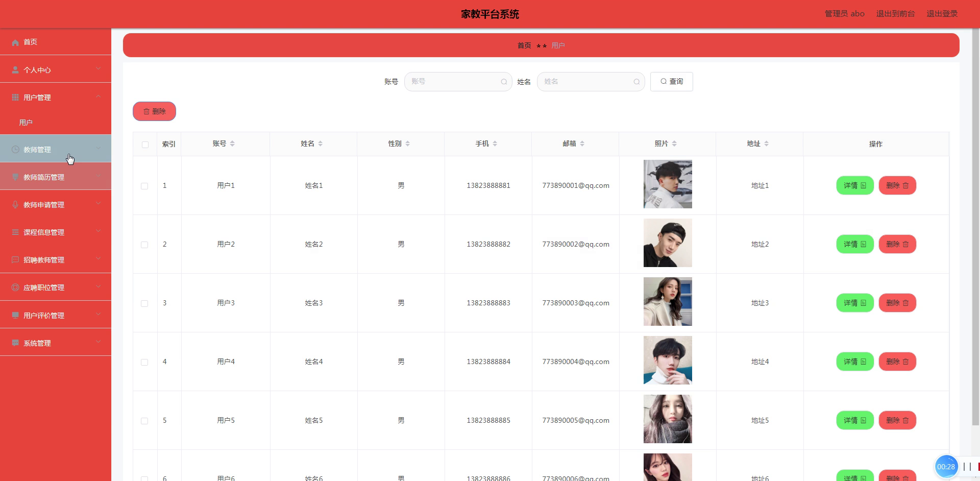Select the 用户 submenu item

tap(56, 123)
